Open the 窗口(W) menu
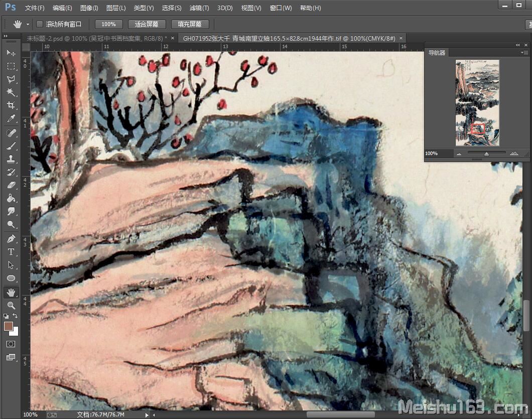Screen dimensions: 532x419 pos(281,8)
